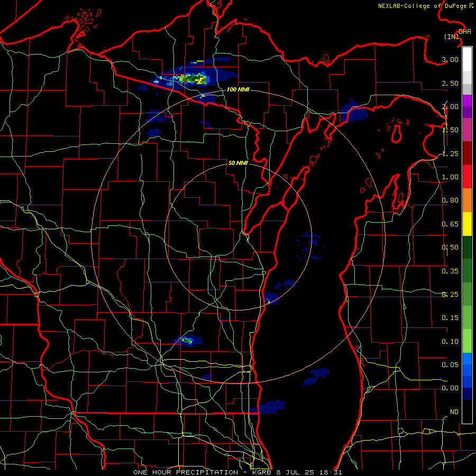Click the blue precipitation band on southern state border
This screenshot has width=476, height=476.
coord(267,407)
